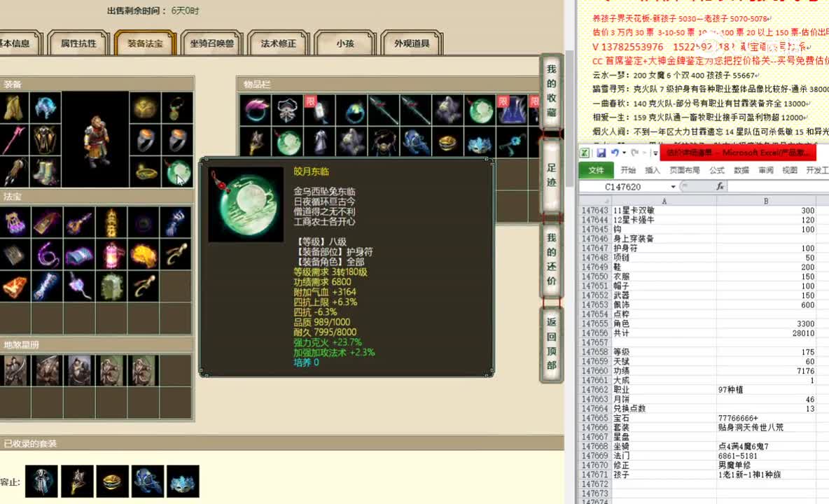Click Excel cell 贴身洞天传世八荒
Viewport: 829px width, 504px height.
766,428
